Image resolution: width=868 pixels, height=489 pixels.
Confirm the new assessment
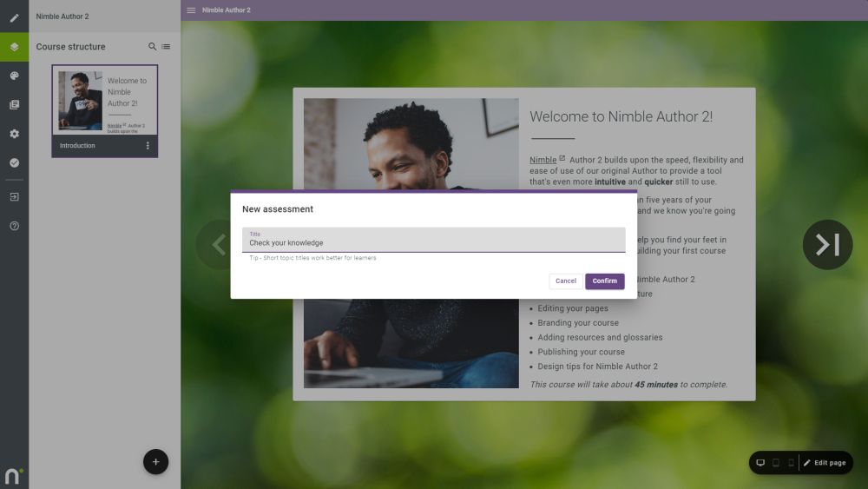click(x=604, y=281)
